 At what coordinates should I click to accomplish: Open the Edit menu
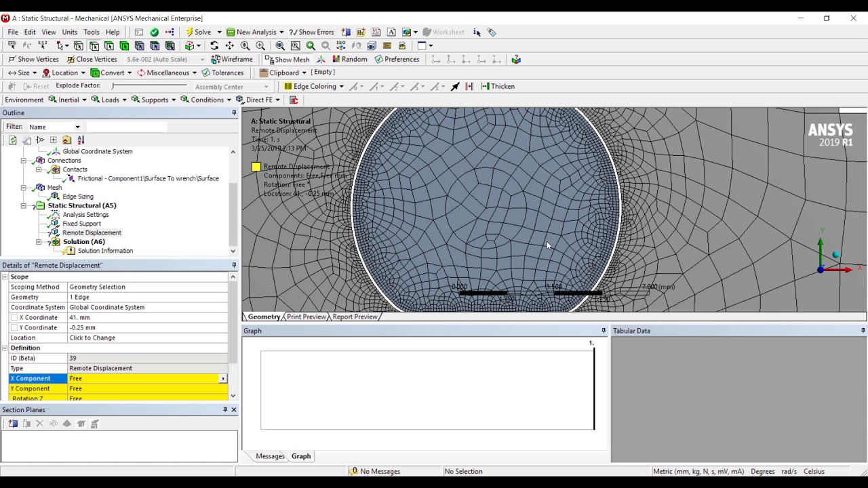click(x=30, y=32)
